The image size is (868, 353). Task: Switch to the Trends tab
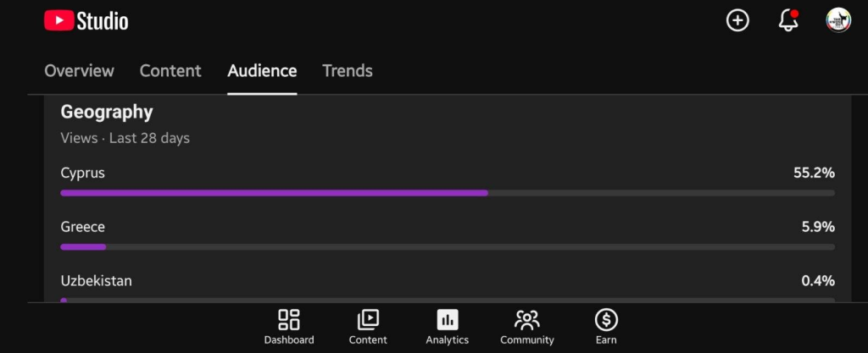pos(348,71)
